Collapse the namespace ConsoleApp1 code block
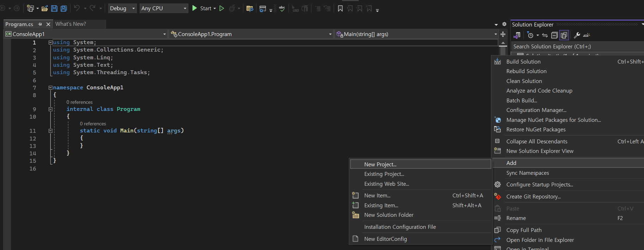 pyautogui.click(x=50, y=88)
